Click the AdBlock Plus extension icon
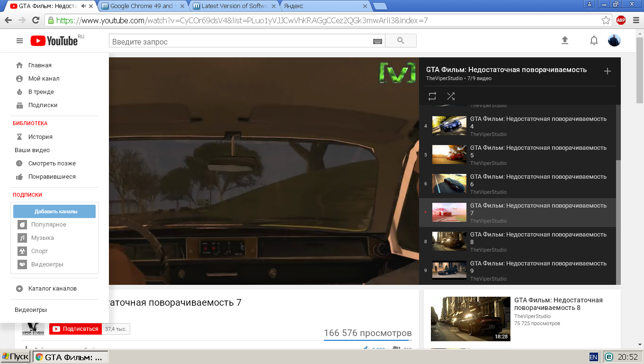 pos(621,20)
